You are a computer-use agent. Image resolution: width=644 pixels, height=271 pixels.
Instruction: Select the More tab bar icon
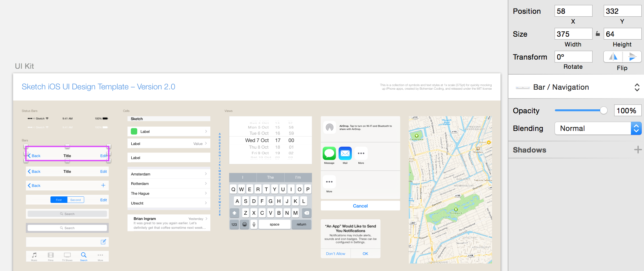[100, 256]
